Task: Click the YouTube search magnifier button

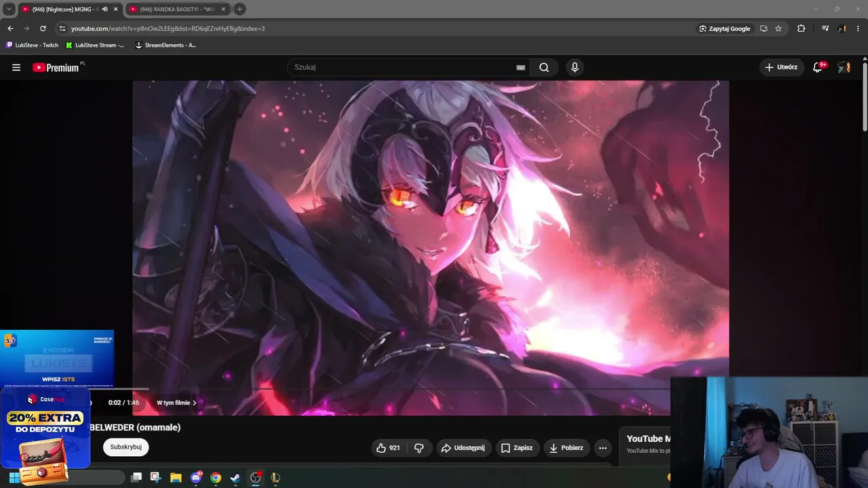Action: 544,67
